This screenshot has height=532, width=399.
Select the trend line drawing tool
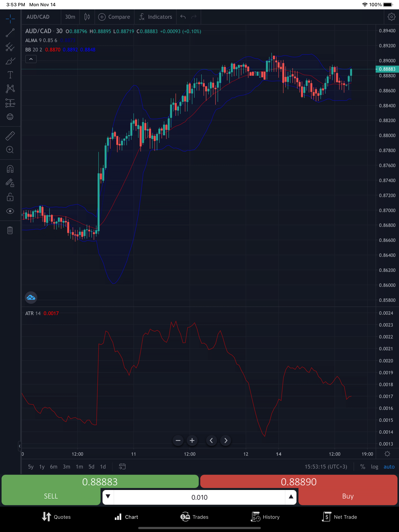pyautogui.click(x=10, y=33)
